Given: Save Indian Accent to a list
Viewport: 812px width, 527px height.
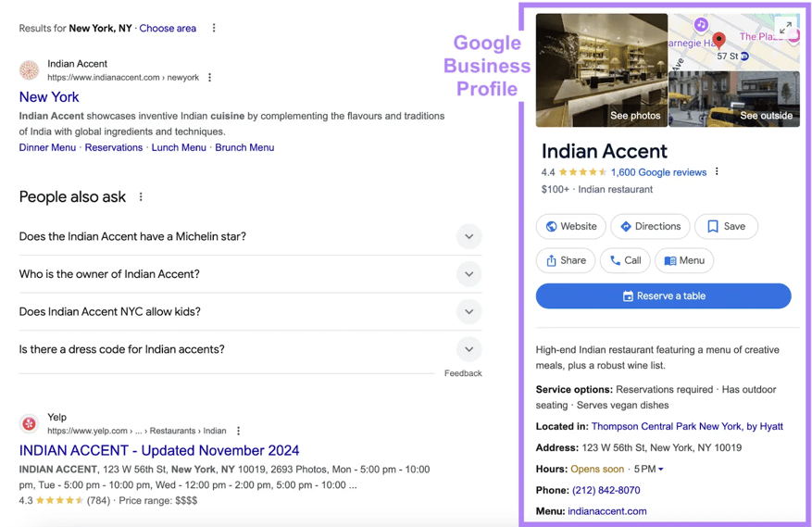Looking at the screenshot, I should click(726, 226).
